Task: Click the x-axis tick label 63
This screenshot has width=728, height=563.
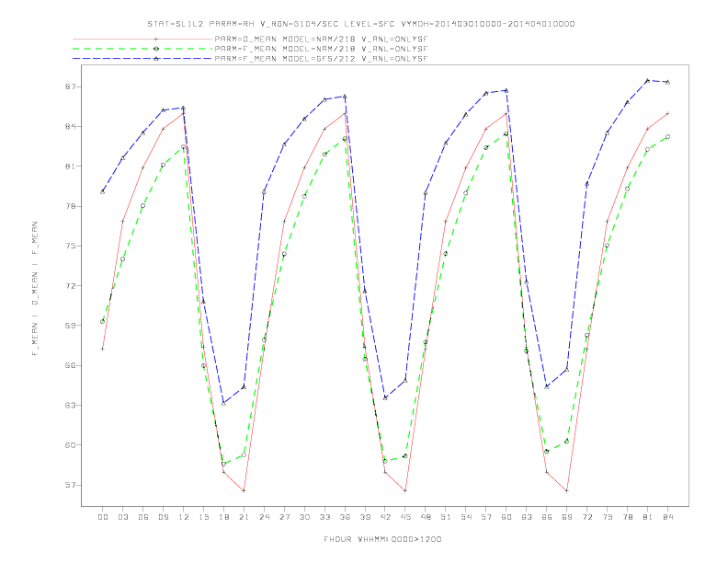Action: pyautogui.click(x=527, y=517)
